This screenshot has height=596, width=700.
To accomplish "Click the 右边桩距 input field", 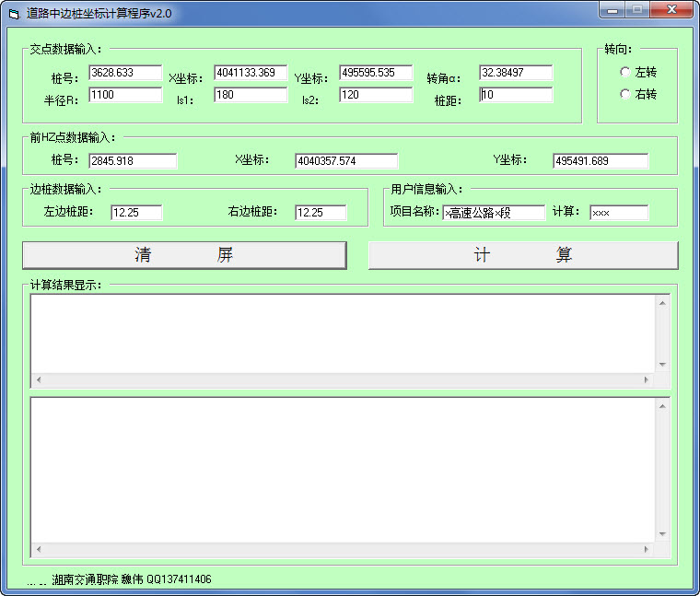I will click(x=321, y=213).
